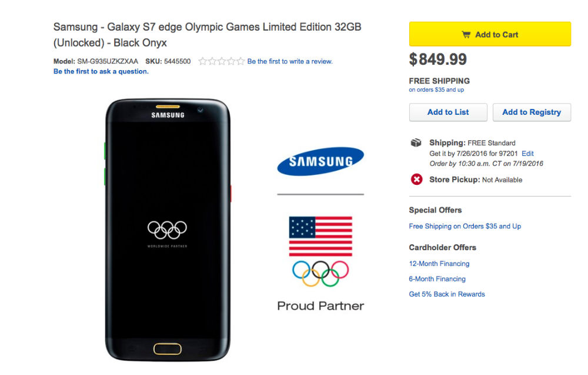
Task: Select Free Shipping on Orders $35 and Up
Action: pyautogui.click(x=465, y=225)
